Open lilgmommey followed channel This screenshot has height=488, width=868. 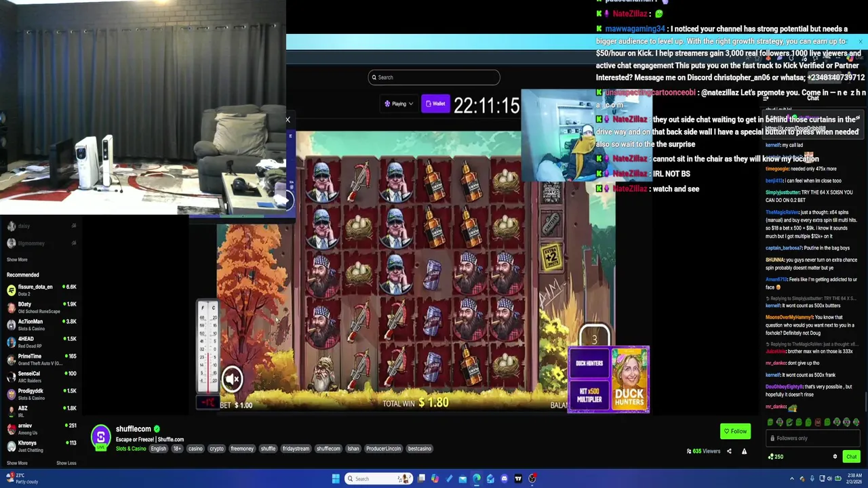(41, 243)
